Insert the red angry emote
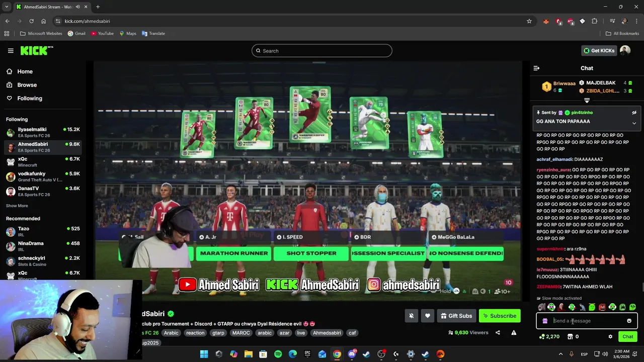This screenshot has width=644, height=362. pyautogui.click(x=602, y=307)
